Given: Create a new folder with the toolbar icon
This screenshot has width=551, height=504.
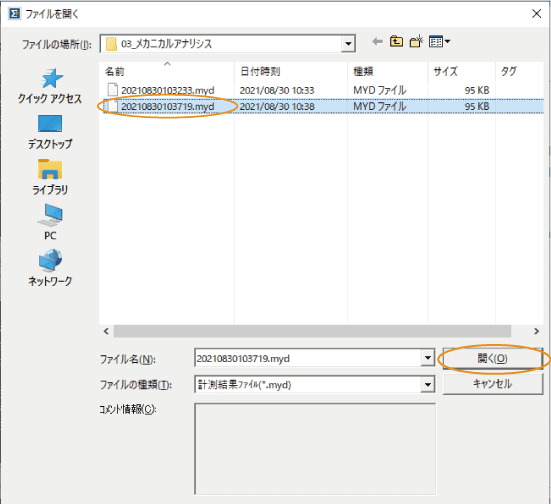Looking at the screenshot, I should (x=416, y=42).
